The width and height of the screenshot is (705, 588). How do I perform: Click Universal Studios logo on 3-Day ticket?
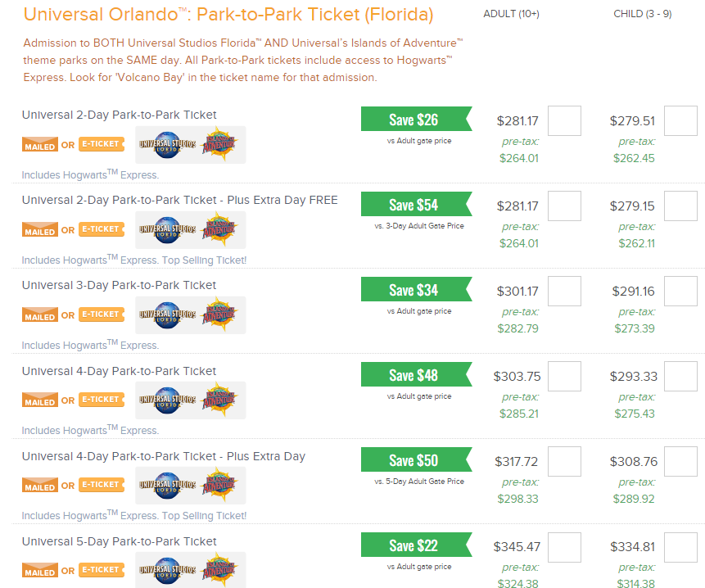168,315
